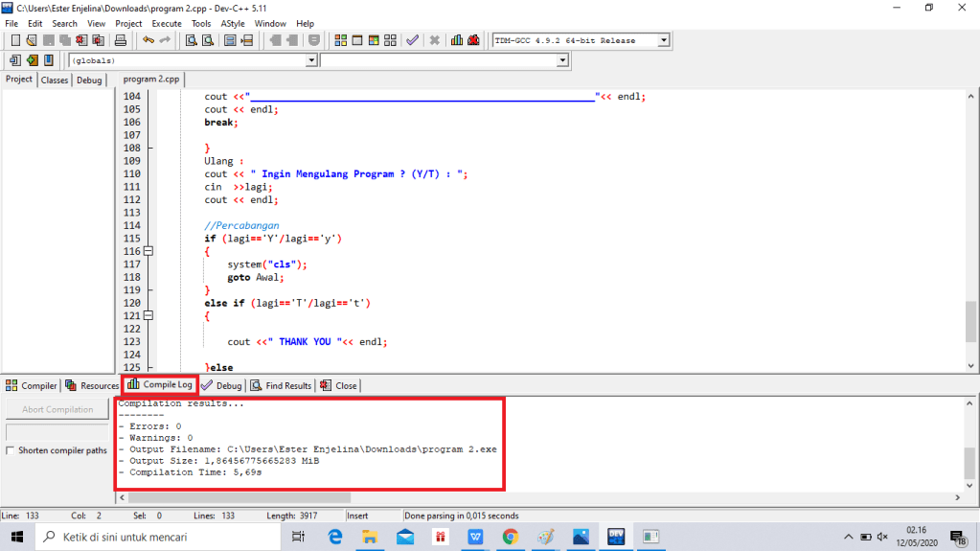Open Profile Analysis bar chart toolbar icon

[457, 40]
